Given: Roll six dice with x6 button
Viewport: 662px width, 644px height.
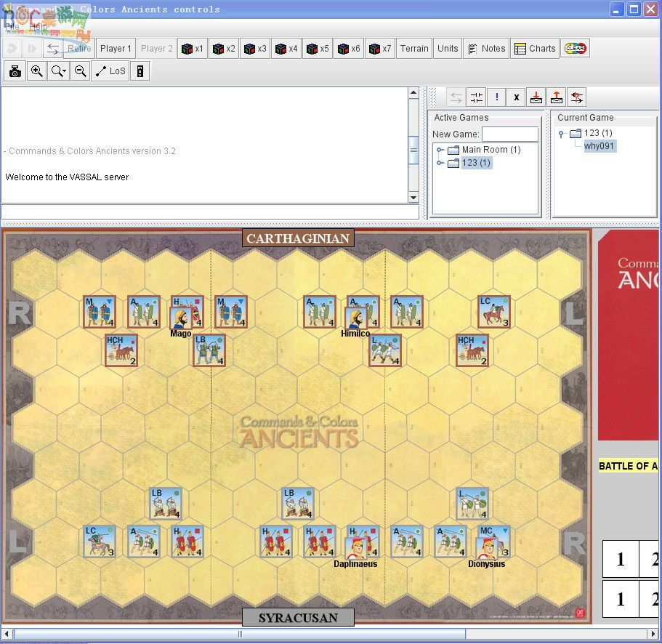Looking at the screenshot, I should click(x=349, y=49).
